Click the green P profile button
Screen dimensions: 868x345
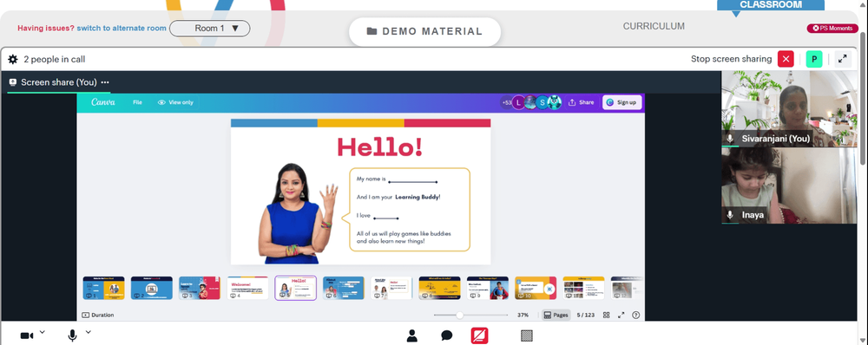pos(814,59)
